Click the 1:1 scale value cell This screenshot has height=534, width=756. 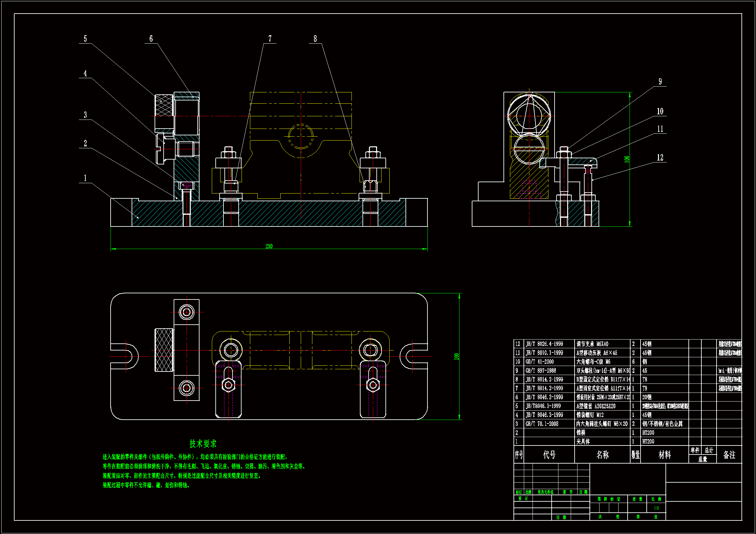656,508
